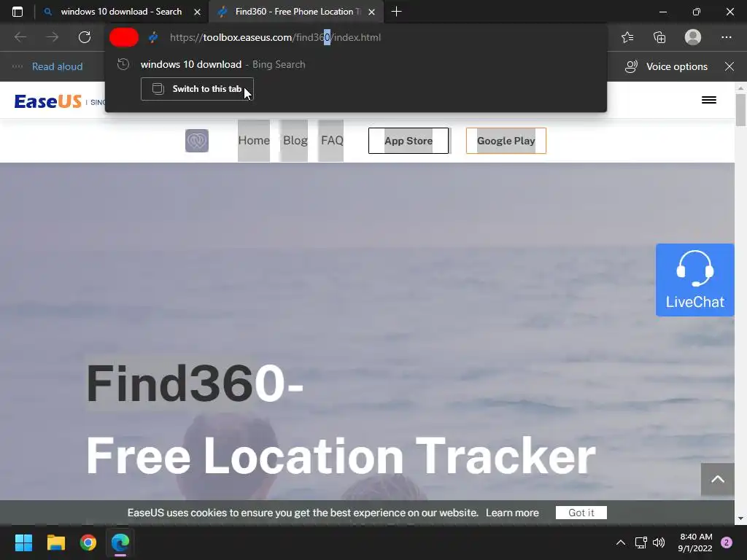747x560 pixels.
Task: Click the Google Play button
Action: (x=506, y=141)
